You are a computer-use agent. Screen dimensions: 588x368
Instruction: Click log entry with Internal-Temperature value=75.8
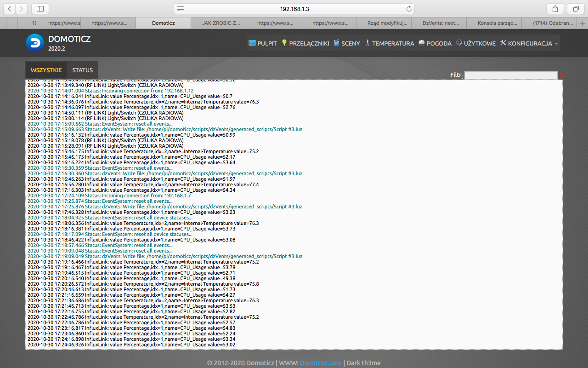coord(143,284)
